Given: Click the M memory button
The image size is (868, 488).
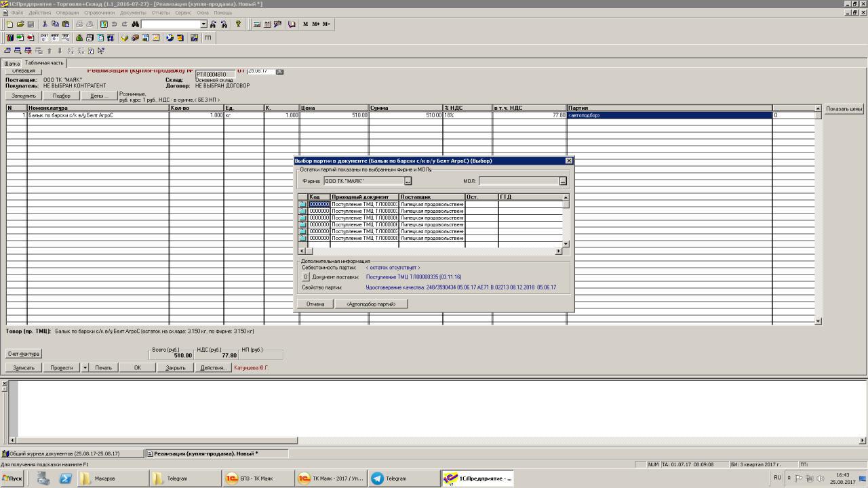Looking at the screenshot, I should click(305, 24).
